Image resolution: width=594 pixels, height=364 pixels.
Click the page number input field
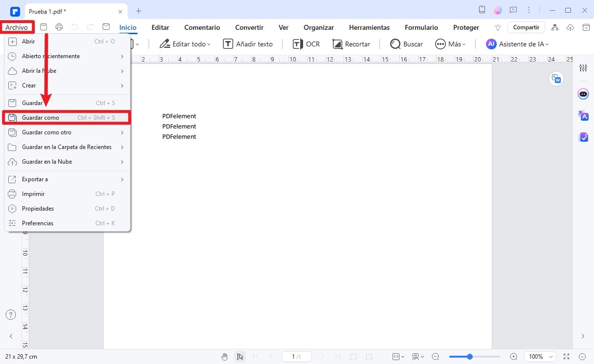click(x=297, y=357)
